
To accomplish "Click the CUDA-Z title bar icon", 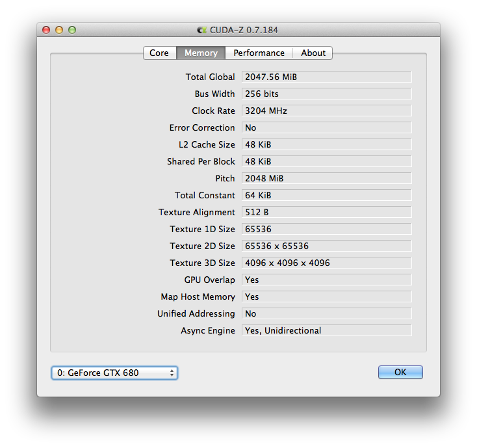I will click(202, 30).
